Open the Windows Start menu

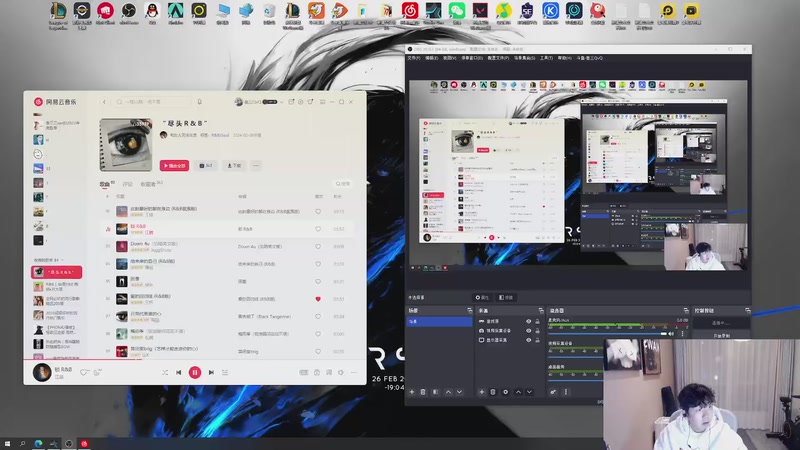point(7,444)
